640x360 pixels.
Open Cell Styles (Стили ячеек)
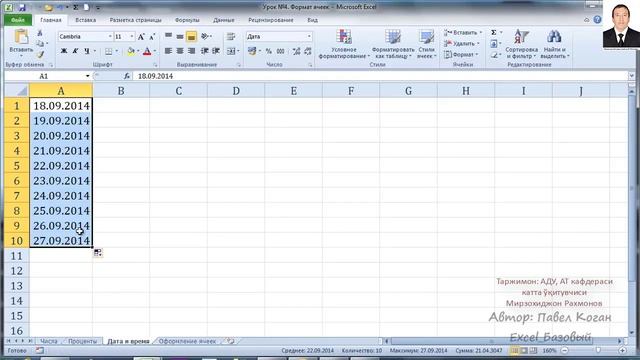coord(427,44)
